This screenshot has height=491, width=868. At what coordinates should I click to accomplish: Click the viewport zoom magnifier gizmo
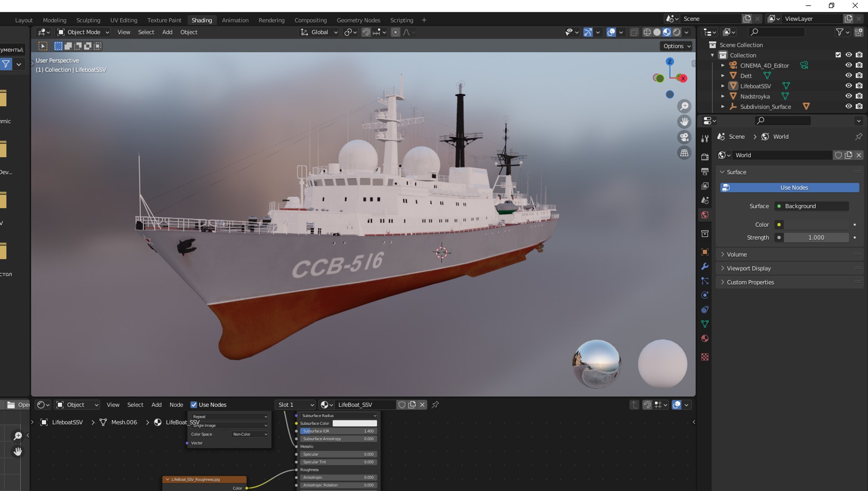[x=684, y=106]
